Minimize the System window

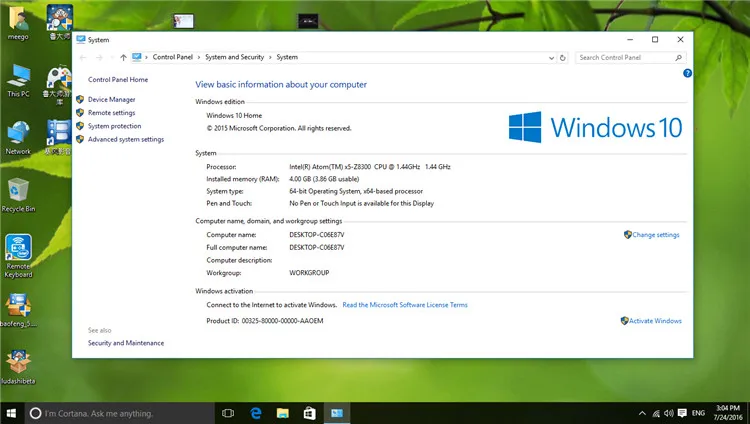pyautogui.click(x=630, y=40)
